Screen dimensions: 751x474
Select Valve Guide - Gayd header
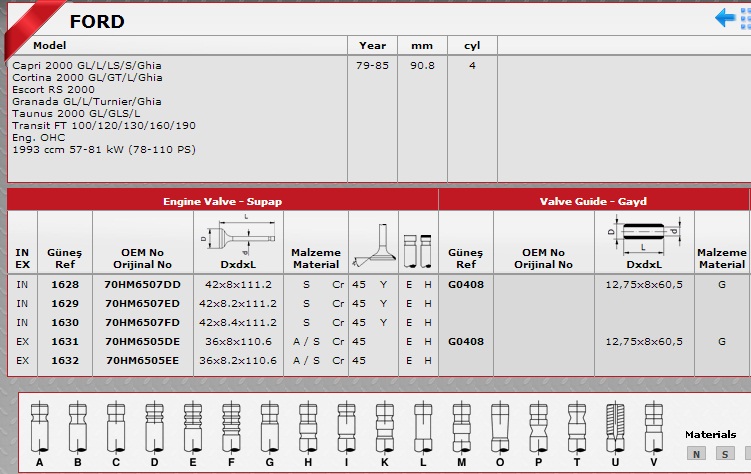(593, 201)
